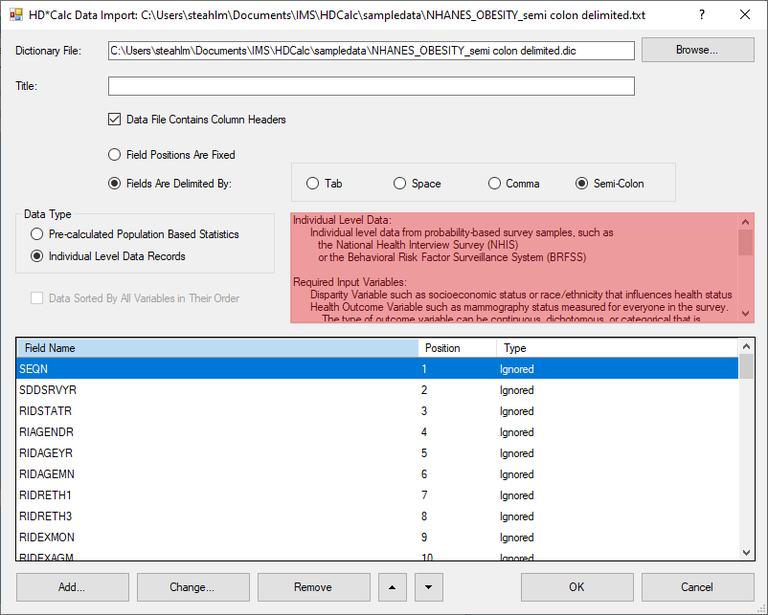This screenshot has width=768, height=615.
Task: Click the help question mark in title bar
Action: coord(700,15)
